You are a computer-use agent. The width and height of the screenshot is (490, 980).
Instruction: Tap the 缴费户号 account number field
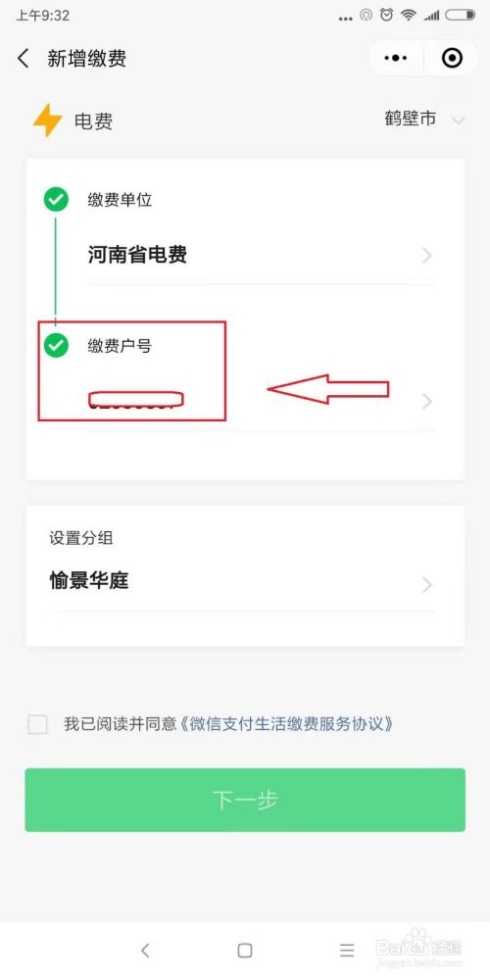click(261, 401)
